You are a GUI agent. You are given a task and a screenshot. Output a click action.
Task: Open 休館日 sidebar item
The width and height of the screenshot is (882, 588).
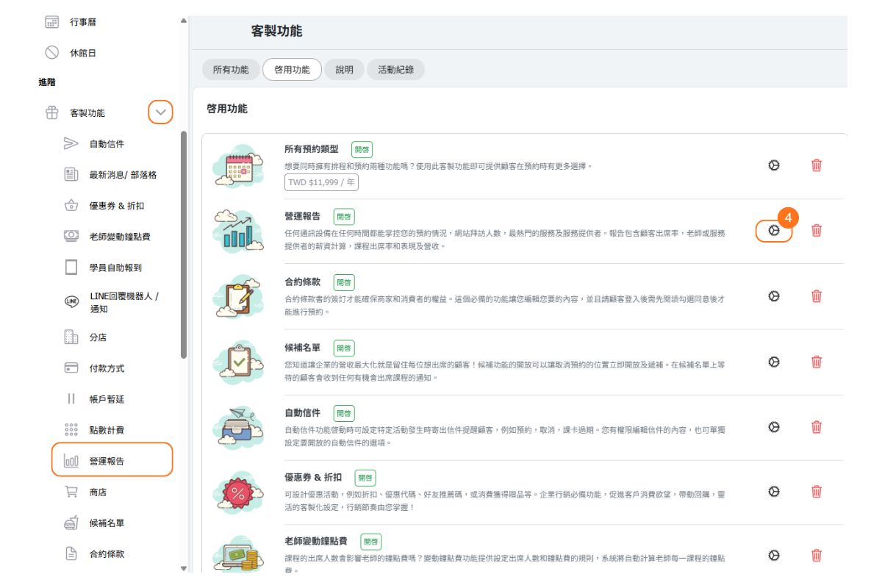pyautogui.click(x=82, y=53)
